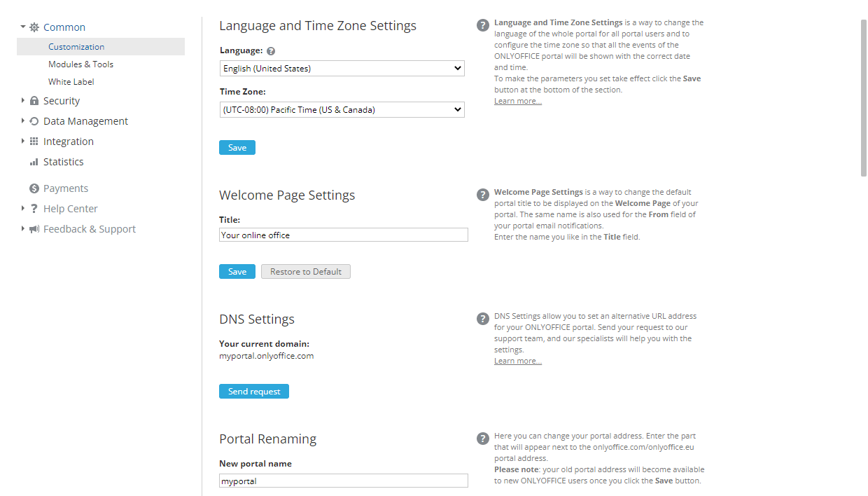Viewport: 868px width, 496px height.
Task: Click inside the Welcome Page Title field
Action: [x=343, y=234]
